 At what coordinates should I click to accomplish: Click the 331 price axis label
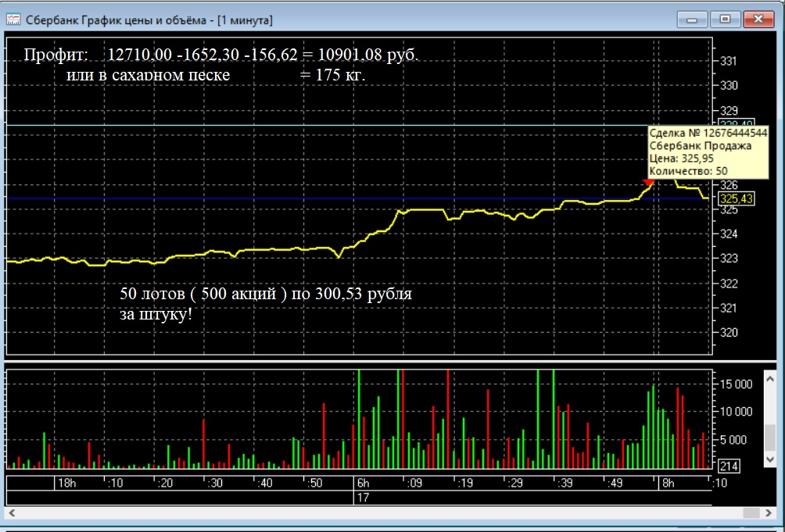(729, 61)
